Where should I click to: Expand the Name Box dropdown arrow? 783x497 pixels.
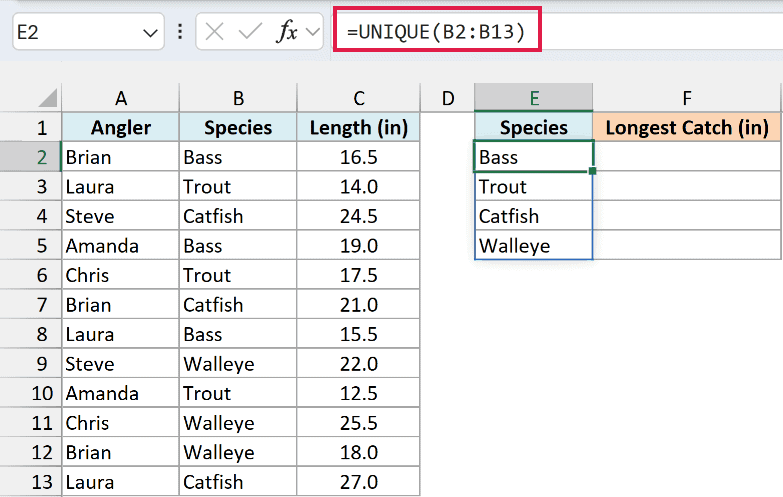point(150,33)
